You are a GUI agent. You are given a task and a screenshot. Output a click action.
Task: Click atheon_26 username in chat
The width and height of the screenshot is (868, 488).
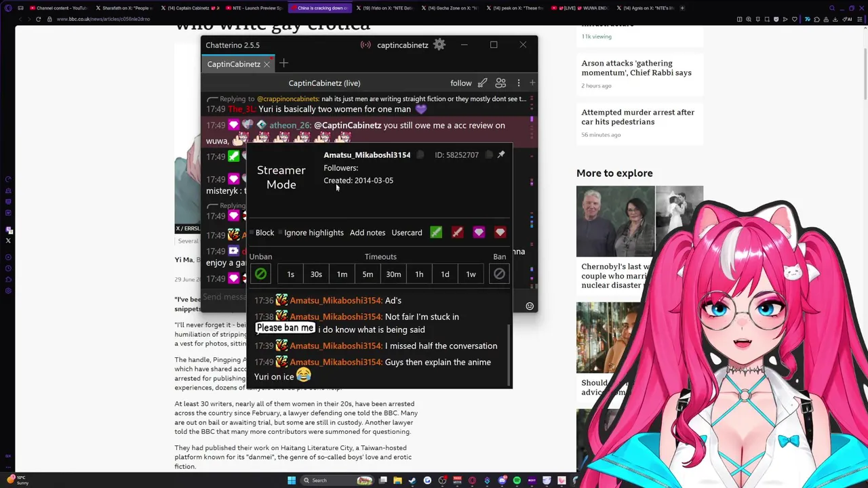click(290, 125)
